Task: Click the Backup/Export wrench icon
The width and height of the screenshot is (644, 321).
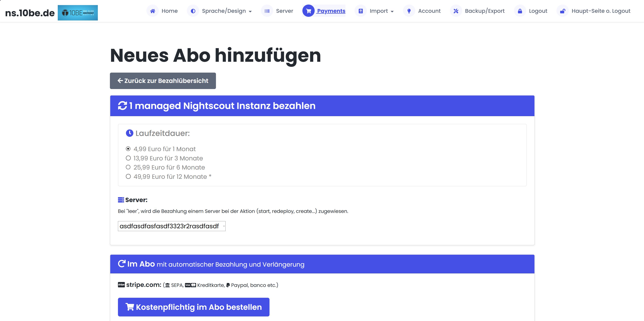Action: [456, 11]
